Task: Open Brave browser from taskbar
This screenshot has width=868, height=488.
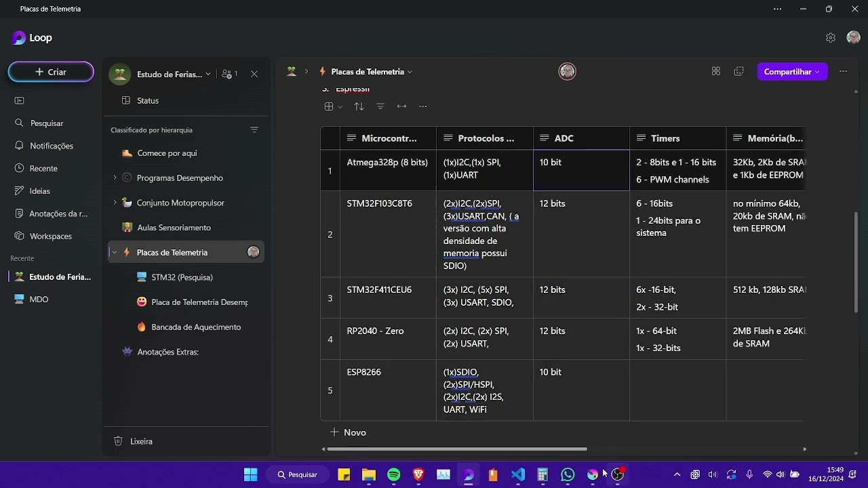Action: pyautogui.click(x=418, y=474)
